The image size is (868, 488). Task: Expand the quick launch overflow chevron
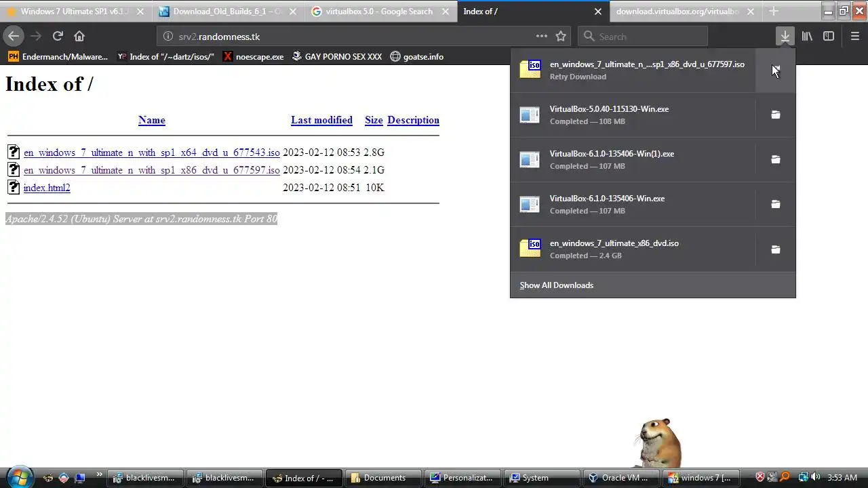coord(99,474)
